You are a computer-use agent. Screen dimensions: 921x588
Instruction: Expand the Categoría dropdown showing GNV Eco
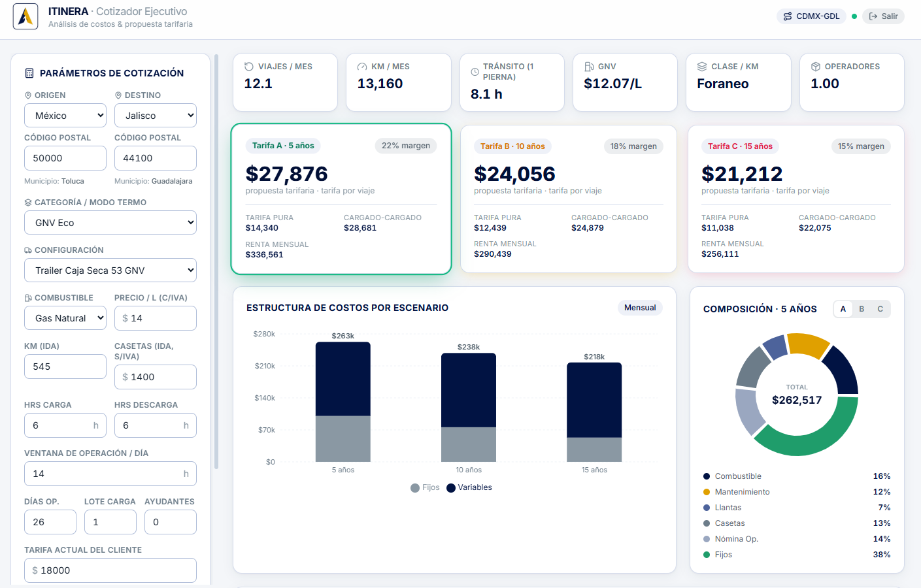[110, 223]
